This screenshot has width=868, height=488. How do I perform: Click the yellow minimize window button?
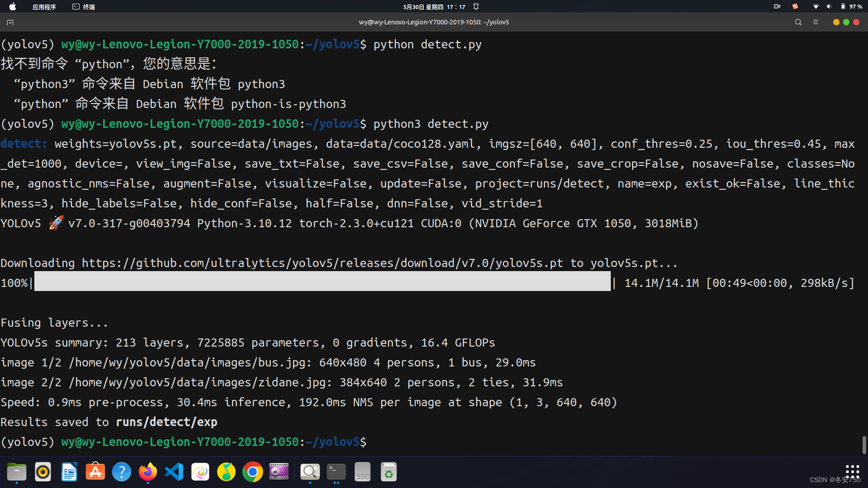pyautogui.click(x=836, y=22)
